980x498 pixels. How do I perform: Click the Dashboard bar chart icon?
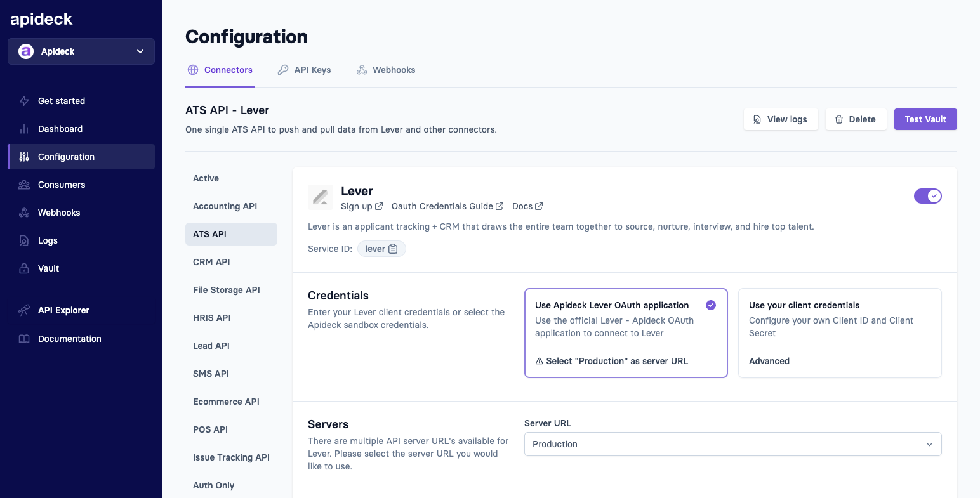pos(24,129)
